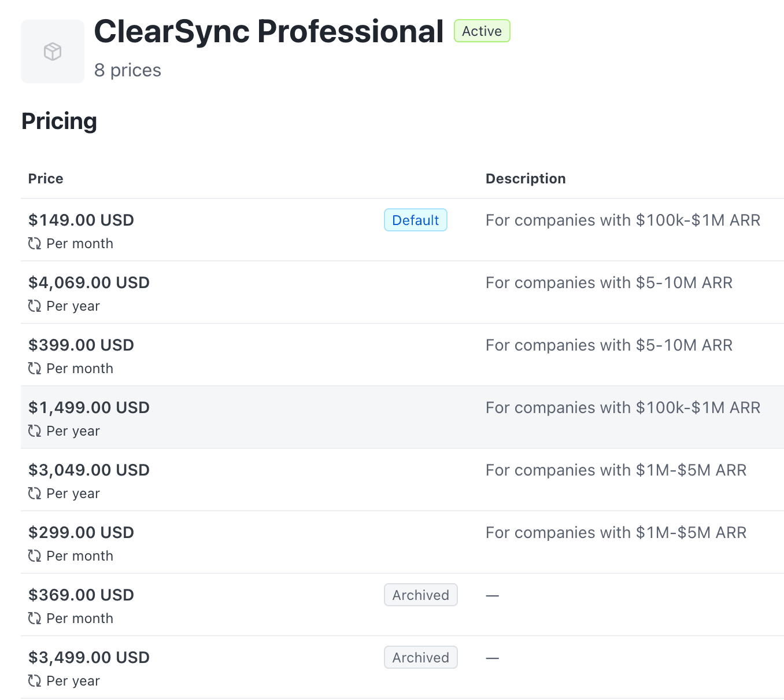
Task: Click the recurring icon beside $3,049.00 per year
Action: tap(34, 493)
